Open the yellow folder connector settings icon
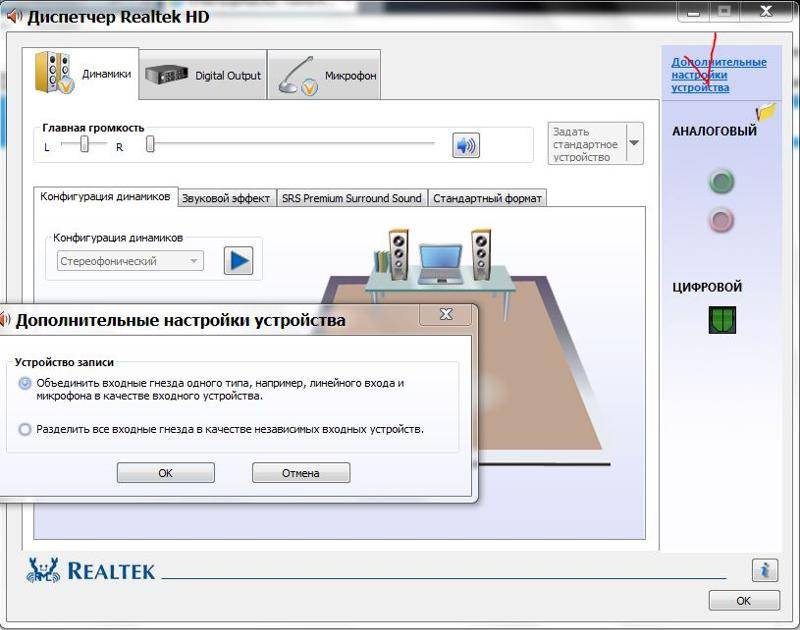 pos(766,112)
